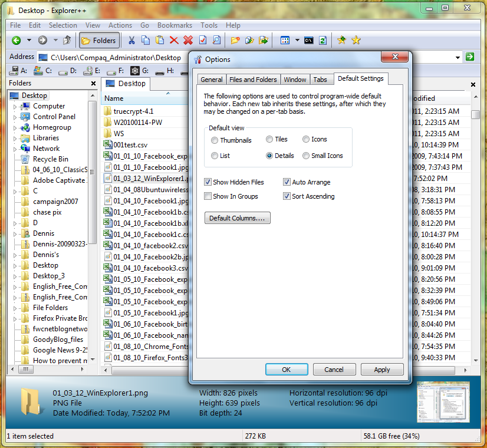Viewport: 487px width, 448px height.
Task: Switch to the General tab
Action: click(212, 80)
